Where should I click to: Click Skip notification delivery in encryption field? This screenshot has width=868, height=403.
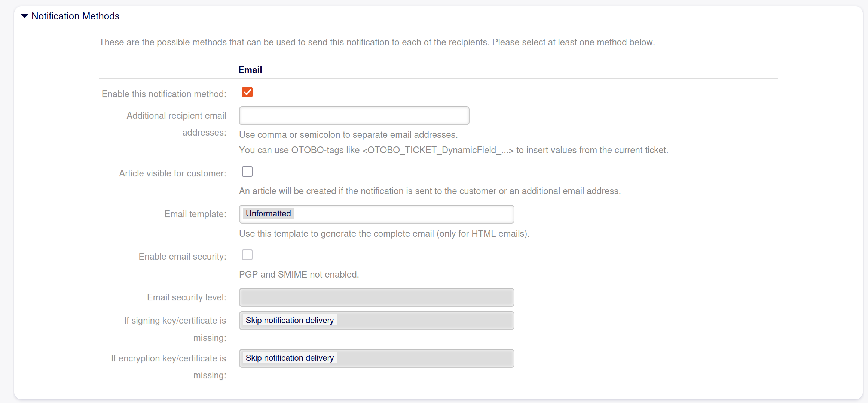(289, 358)
